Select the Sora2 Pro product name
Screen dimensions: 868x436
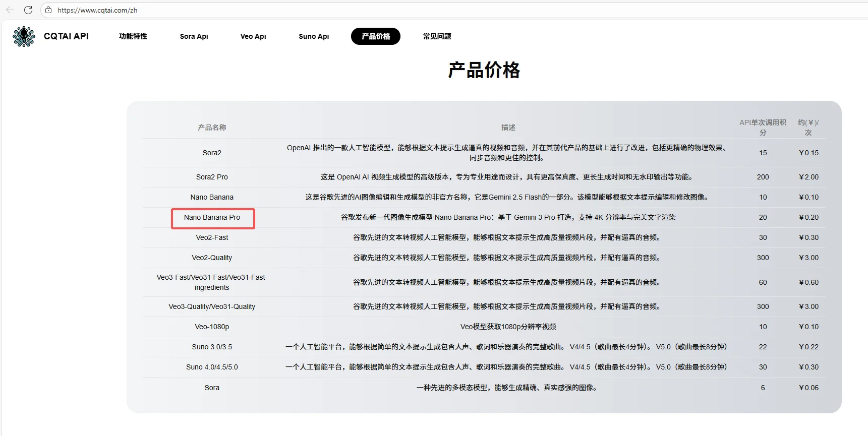coord(212,177)
